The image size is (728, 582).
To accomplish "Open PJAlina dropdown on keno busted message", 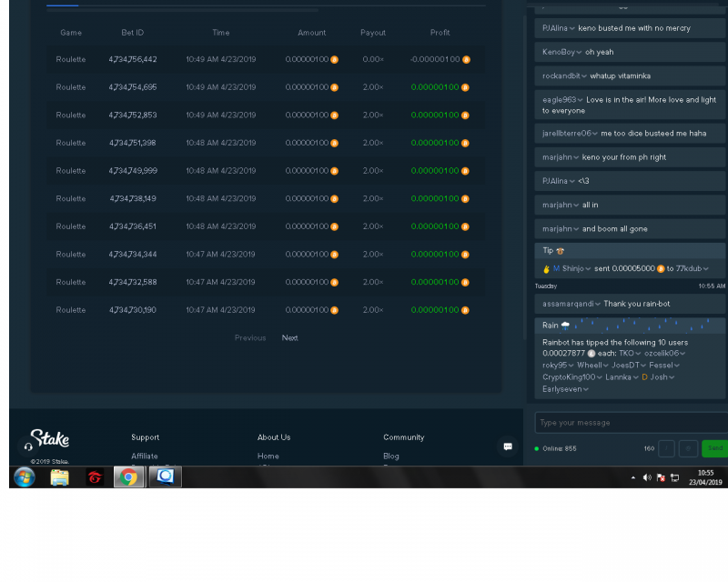I will coord(572,29).
